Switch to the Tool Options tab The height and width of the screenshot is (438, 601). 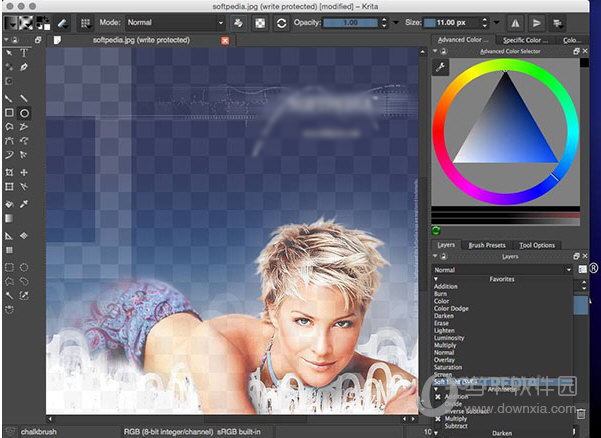(x=537, y=245)
